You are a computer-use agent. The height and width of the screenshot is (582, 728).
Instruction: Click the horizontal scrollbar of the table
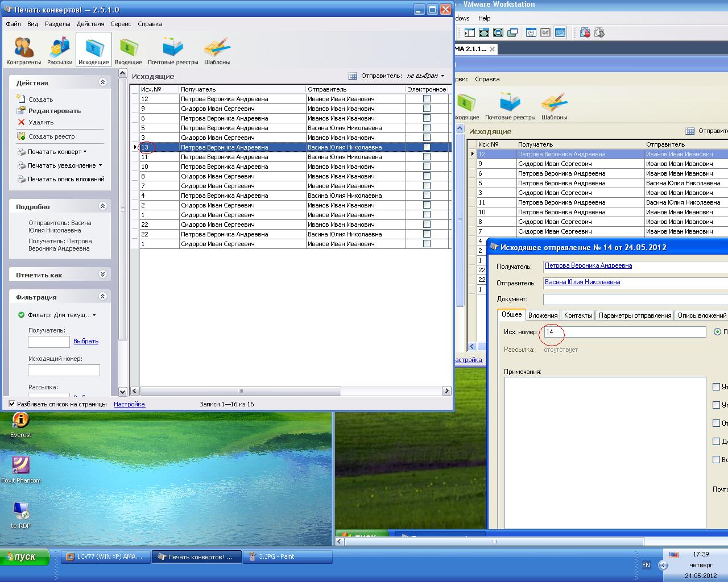[240, 391]
